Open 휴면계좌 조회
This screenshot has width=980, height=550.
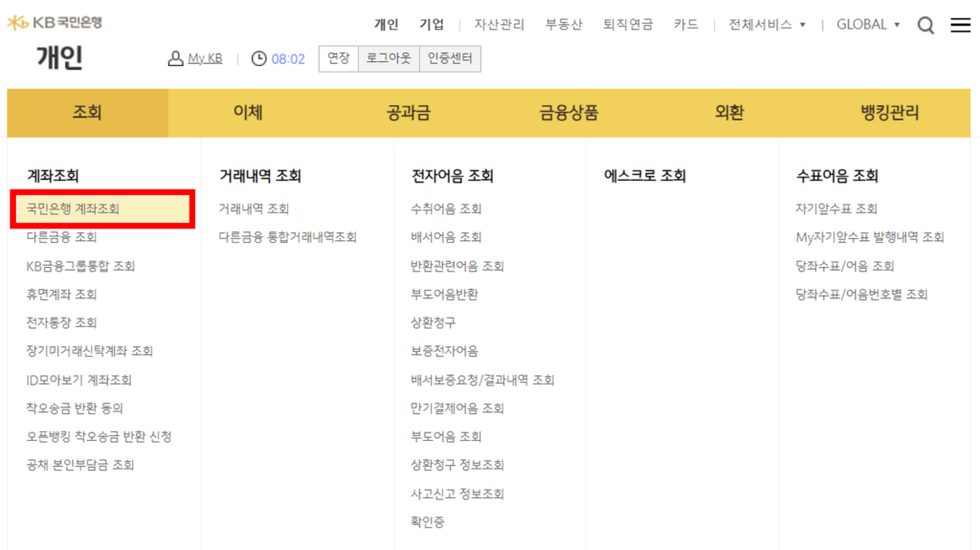[61, 295]
